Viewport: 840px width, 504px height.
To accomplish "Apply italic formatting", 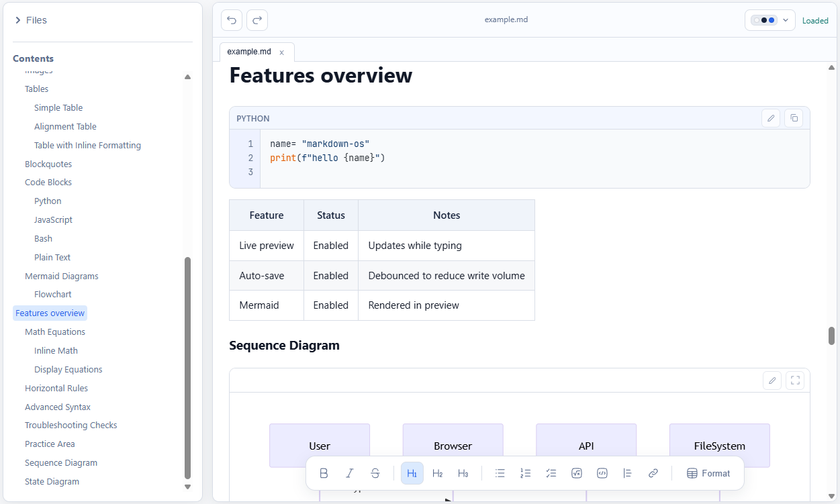I will [349, 473].
